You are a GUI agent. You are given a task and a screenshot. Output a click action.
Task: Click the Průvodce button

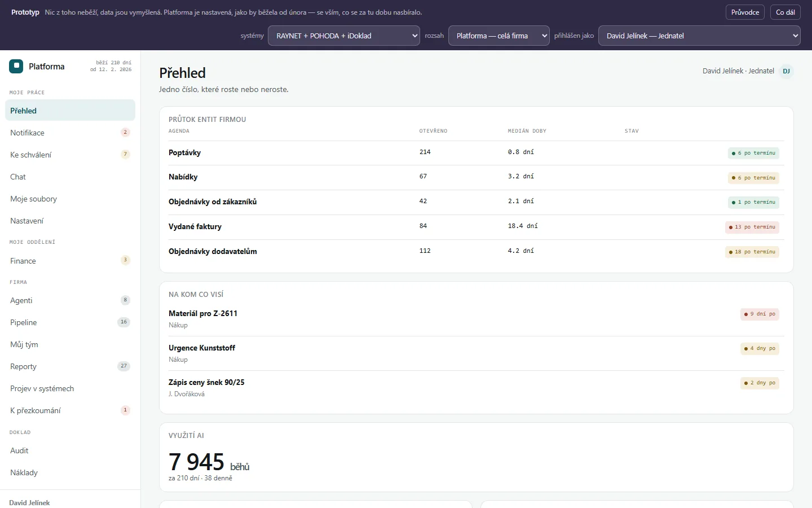(745, 12)
